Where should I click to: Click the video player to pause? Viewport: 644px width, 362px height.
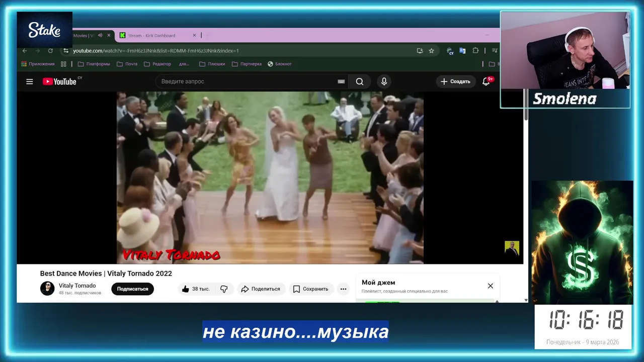click(x=270, y=177)
